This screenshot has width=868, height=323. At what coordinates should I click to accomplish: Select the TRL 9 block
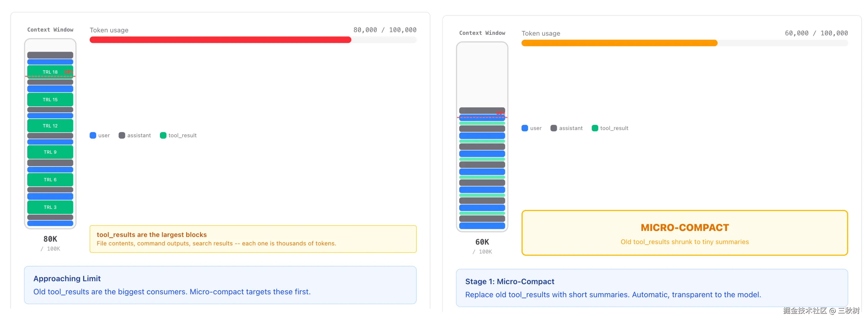(x=50, y=152)
